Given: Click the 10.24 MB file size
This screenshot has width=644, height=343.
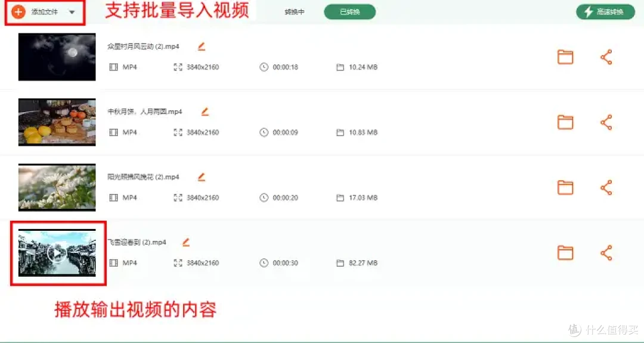Looking at the screenshot, I should pos(363,67).
